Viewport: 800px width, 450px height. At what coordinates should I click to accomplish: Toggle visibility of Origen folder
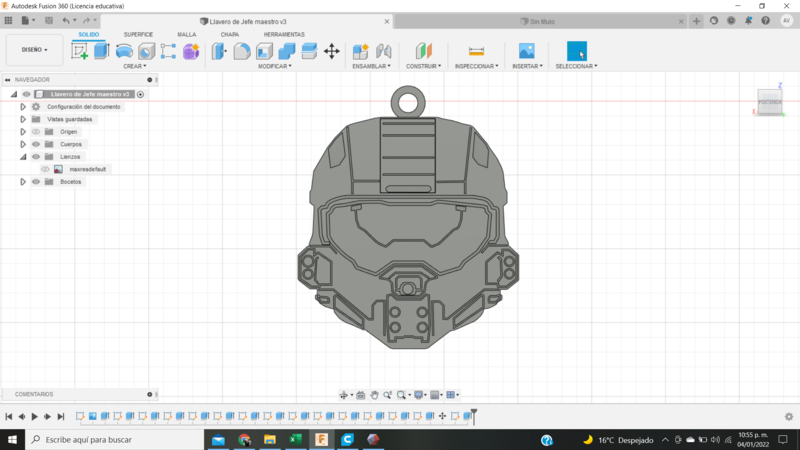[x=36, y=132]
